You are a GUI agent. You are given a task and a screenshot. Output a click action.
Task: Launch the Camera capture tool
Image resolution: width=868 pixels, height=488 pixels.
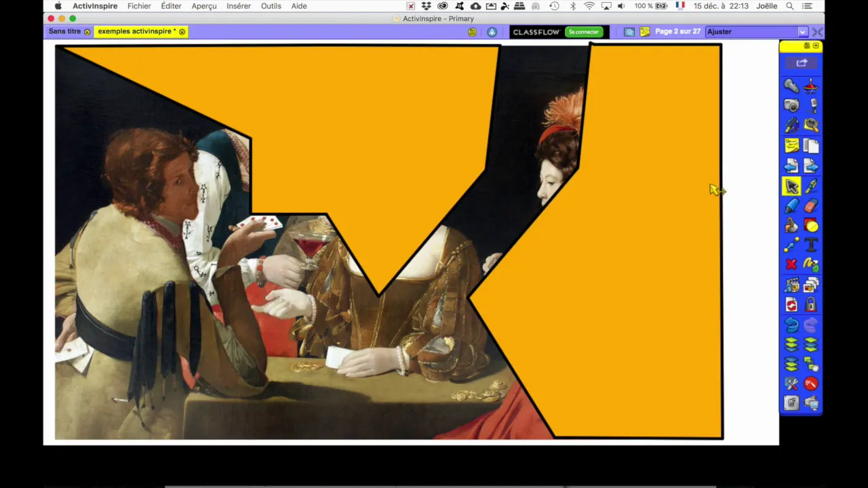coord(791,105)
